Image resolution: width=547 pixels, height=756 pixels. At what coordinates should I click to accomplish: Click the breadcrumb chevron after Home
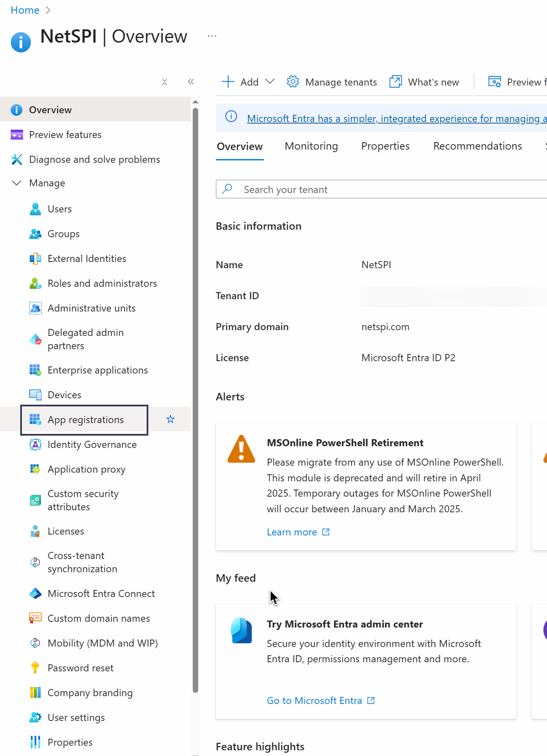(x=48, y=10)
